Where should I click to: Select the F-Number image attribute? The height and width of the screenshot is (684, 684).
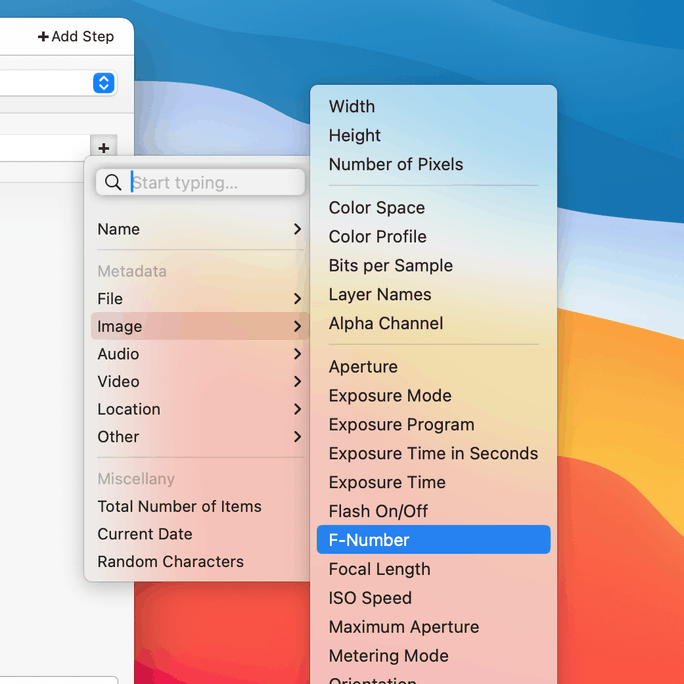[369, 540]
